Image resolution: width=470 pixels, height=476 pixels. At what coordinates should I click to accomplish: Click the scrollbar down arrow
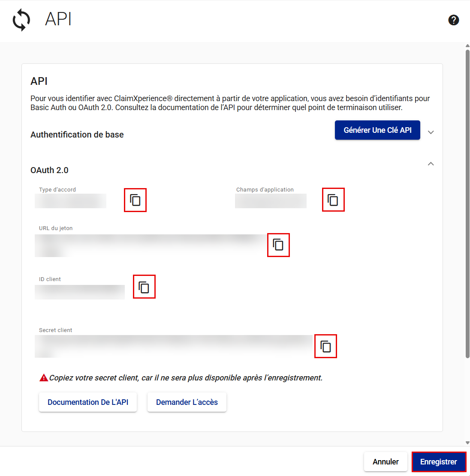point(467,443)
